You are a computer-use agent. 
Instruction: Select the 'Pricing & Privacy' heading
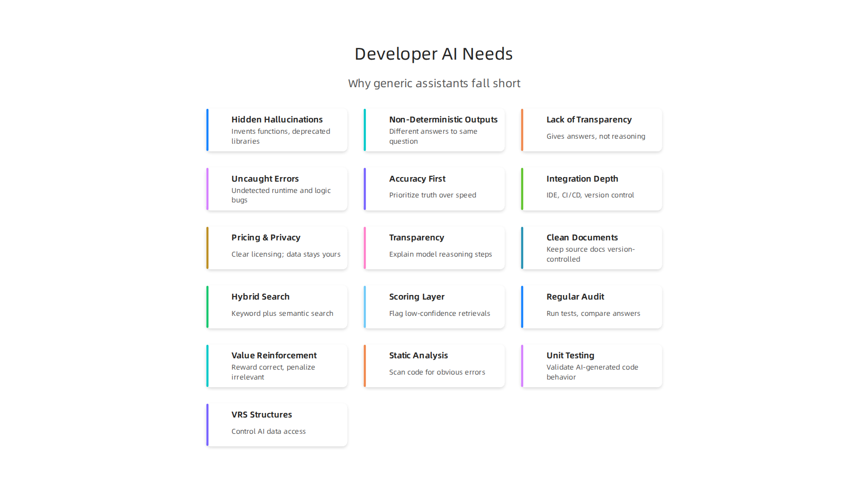[266, 237]
